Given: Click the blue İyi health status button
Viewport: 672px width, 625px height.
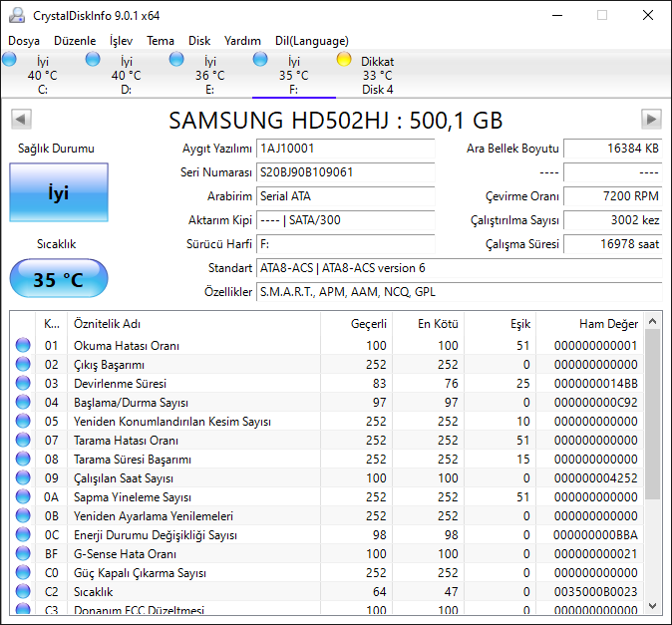Looking at the screenshot, I should (x=59, y=192).
